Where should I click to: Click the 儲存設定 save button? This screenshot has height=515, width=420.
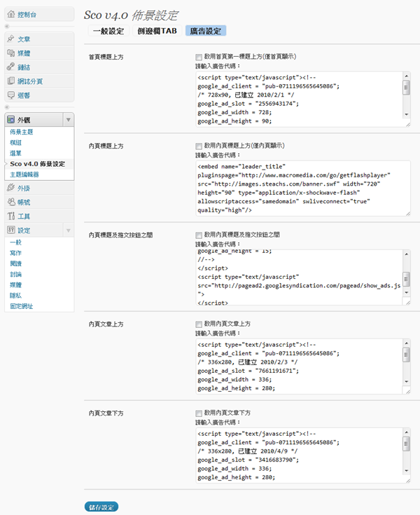101,507
